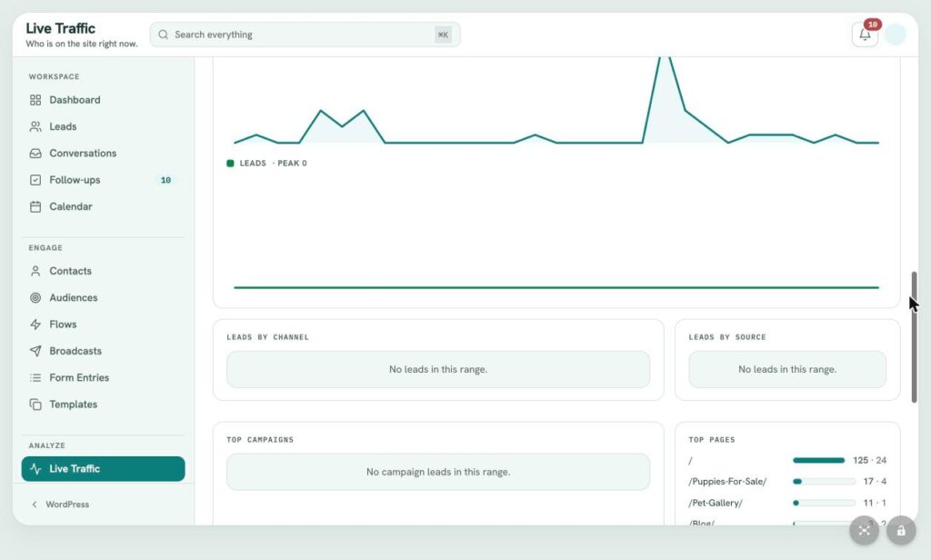Click the back chevron beside WordPress

point(35,505)
